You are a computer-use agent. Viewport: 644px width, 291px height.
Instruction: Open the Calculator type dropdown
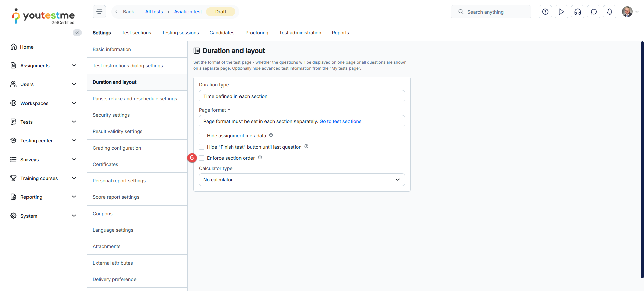click(302, 180)
